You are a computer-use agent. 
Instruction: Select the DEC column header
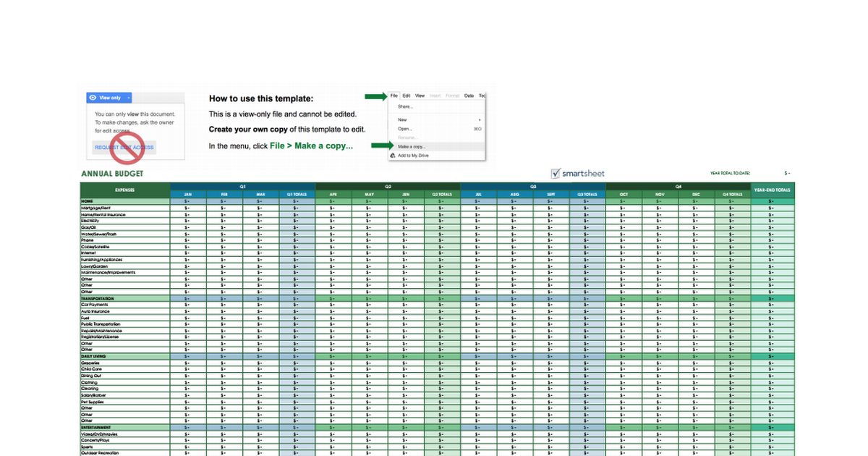click(x=697, y=194)
